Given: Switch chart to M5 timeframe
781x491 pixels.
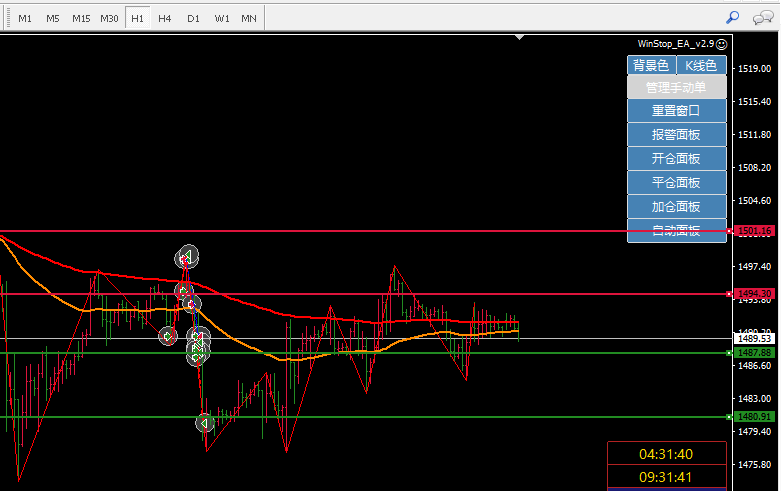Looking at the screenshot, I should click(52, 18).
